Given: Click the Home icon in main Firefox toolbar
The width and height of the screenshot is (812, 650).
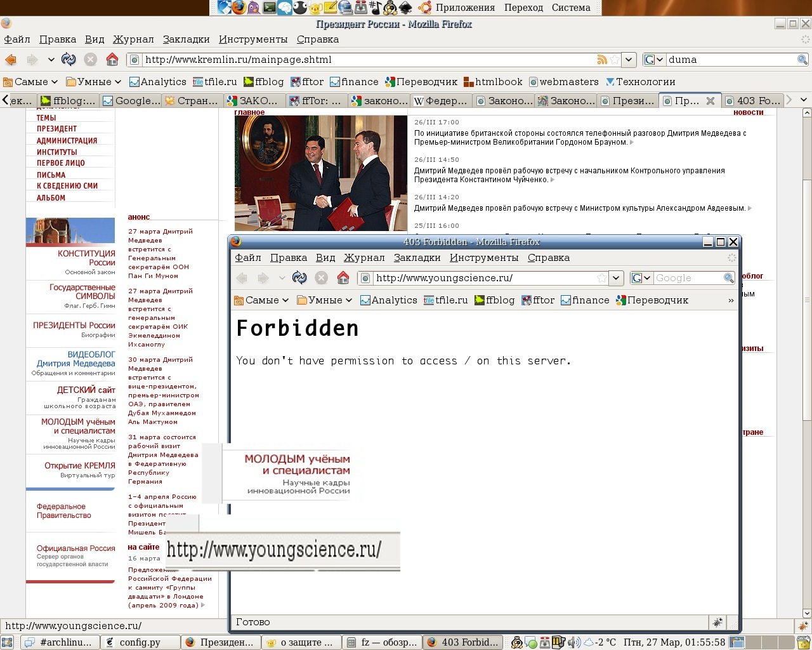Looking at the screenshot, I should [112, 60].
